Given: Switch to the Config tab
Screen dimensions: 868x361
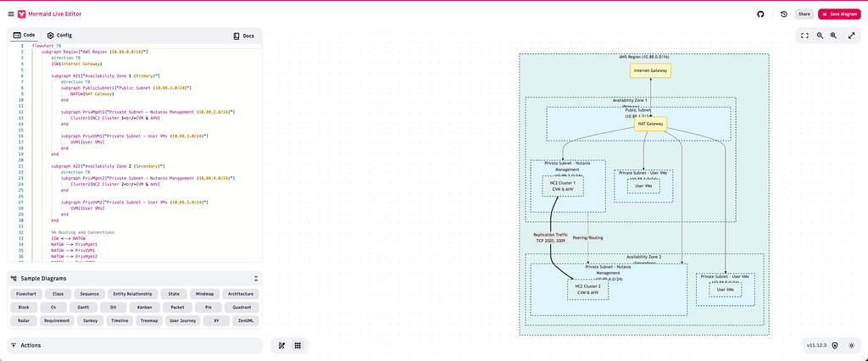Looking at the screenshot, I should point(59,35).
